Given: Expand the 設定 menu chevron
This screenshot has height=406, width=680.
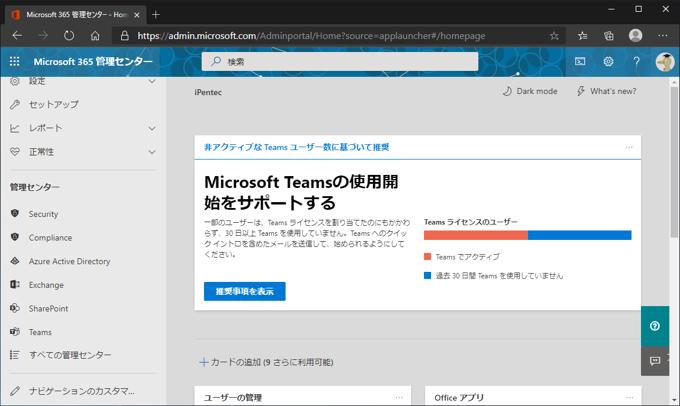Looking at the screenshot, I should 152,81.
